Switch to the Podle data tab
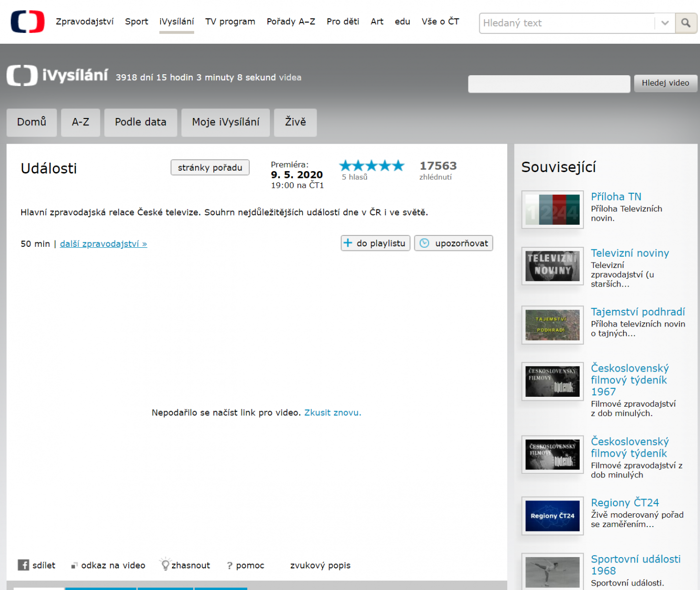The image size is (700, 590). [x=141, y=122]
